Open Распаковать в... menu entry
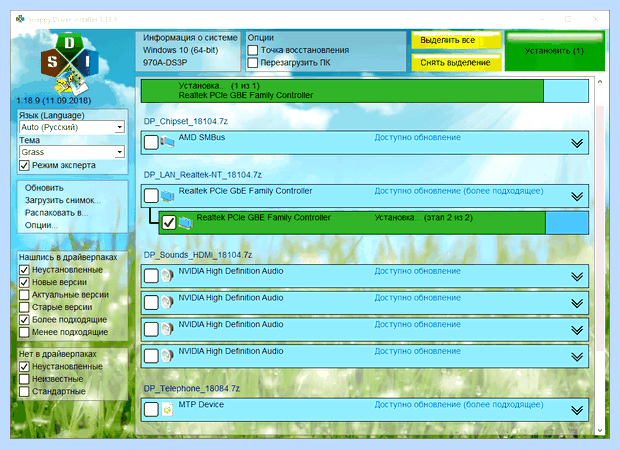The image size is (620, 449). pyautogui.click(x=56, y=213)
